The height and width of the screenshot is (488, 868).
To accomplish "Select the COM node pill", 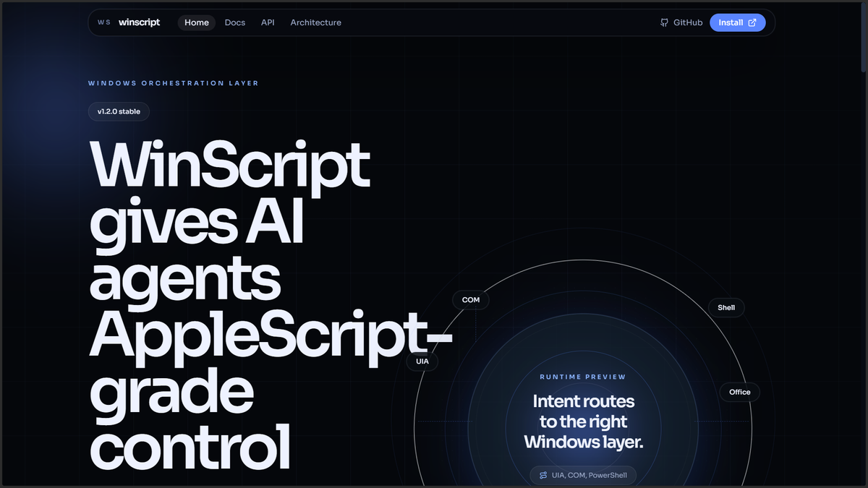I will coord(470,299).
